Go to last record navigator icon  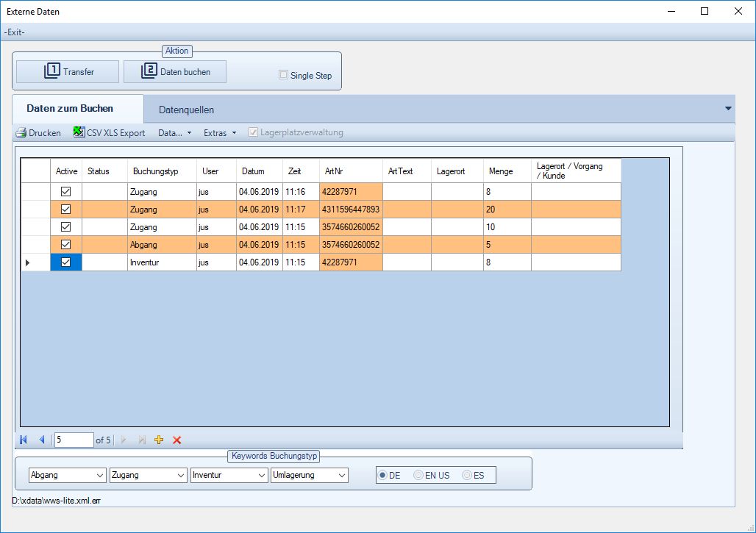[x=142, y=440]
